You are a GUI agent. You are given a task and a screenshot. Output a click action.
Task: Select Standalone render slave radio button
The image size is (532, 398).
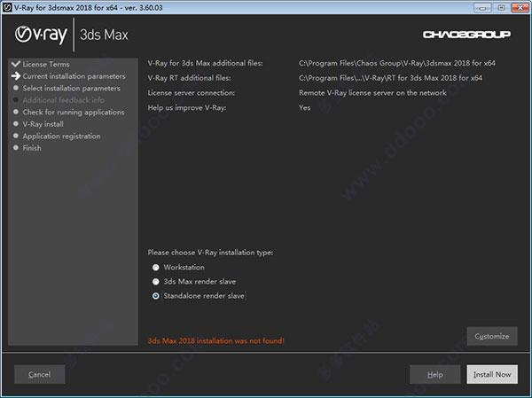(157, 295)
